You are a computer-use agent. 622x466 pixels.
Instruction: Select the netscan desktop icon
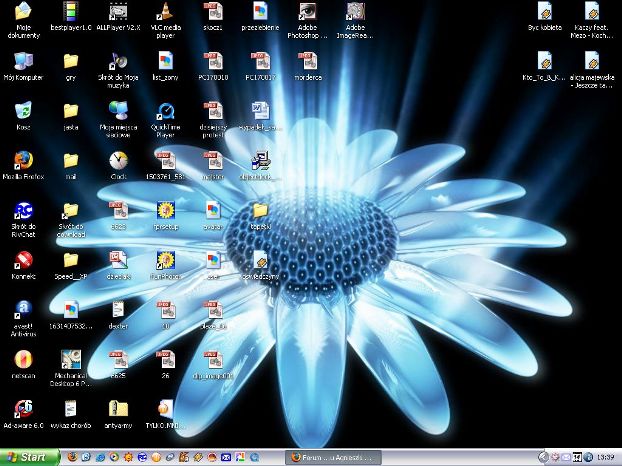[23, 359]
